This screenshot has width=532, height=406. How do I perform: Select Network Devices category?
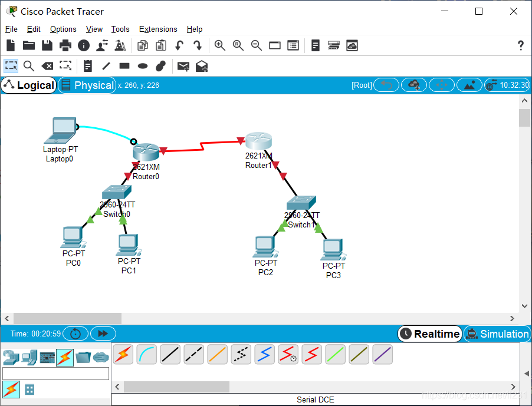click(x=11, y=357)
